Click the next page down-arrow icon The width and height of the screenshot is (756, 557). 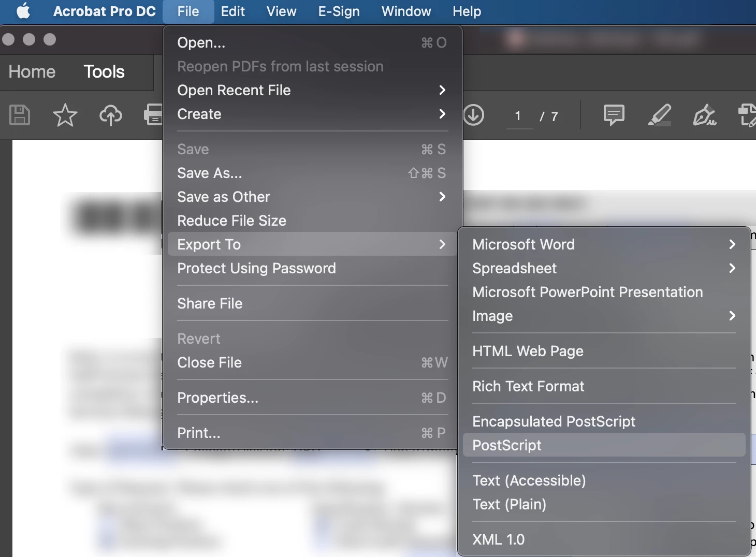pos(473,115)
